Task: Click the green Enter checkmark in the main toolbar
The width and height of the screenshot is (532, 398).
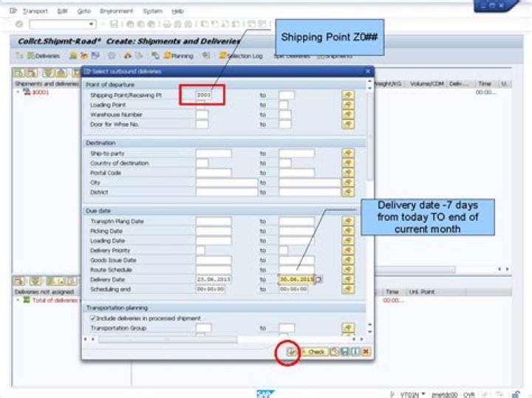Action: 19,24
